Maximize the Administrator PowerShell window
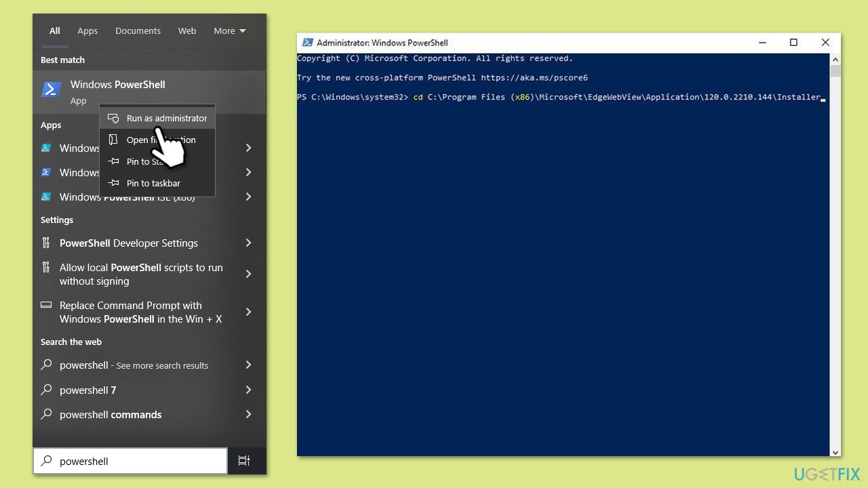The width and height of the screenshot is (868, 488). (x=793, y=42)
